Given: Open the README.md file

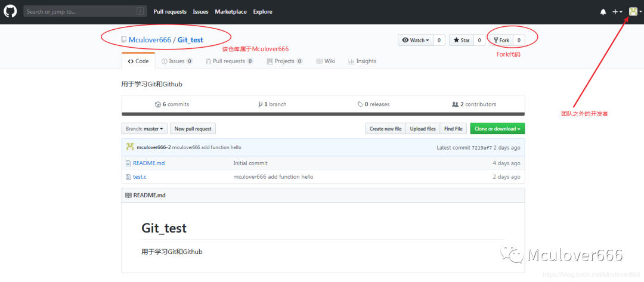Looking at the screenshot, I should click(148, 163).
